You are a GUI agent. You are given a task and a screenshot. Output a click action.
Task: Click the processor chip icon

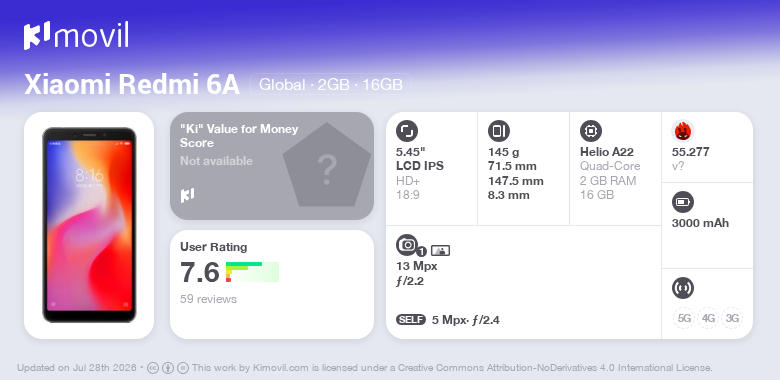click(591, 131)
